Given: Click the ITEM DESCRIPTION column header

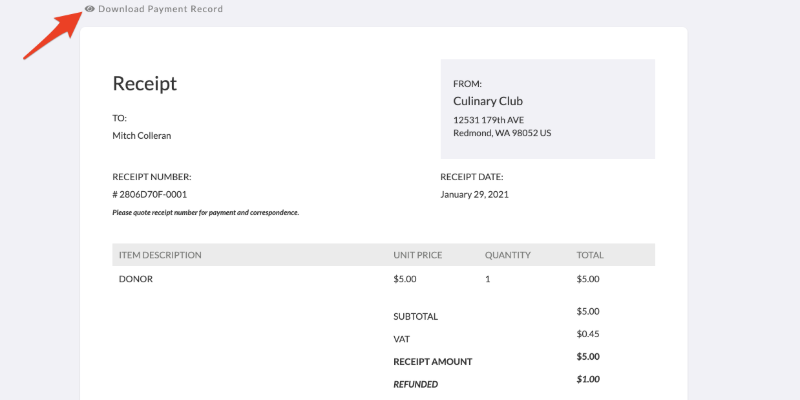Looking at the screenshot, I should [160, 255].
